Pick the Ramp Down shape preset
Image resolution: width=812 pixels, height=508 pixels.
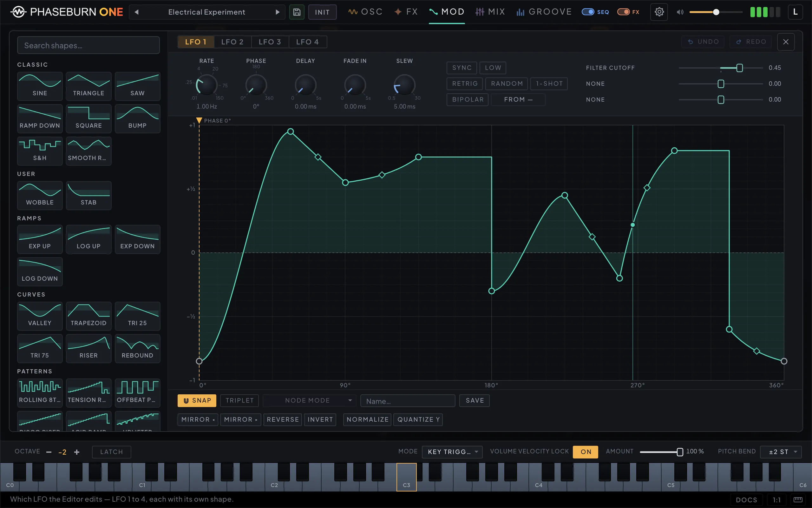click(x=40, y=118)
